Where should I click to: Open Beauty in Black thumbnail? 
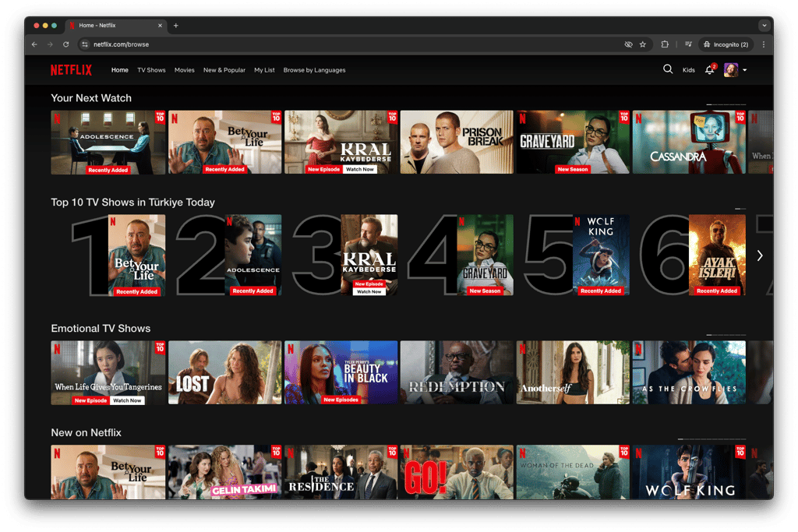341,373
